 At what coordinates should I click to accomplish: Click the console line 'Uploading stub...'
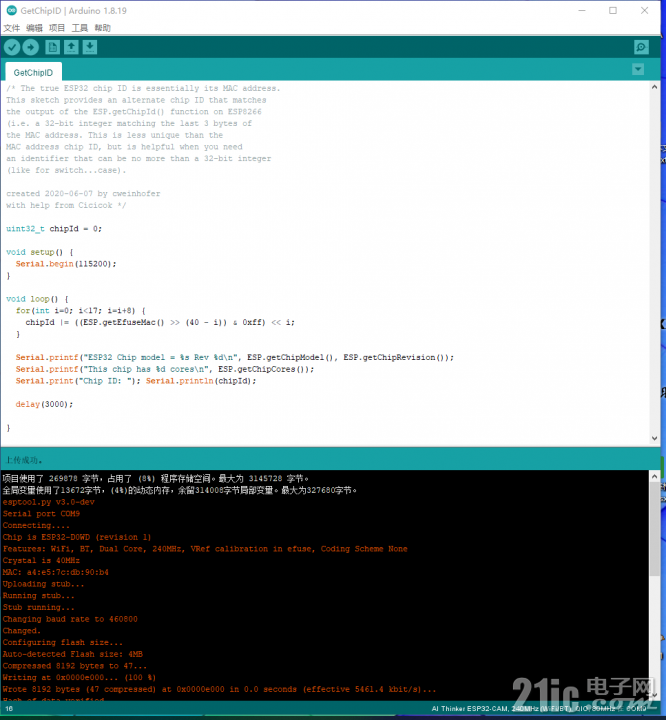click(44, 584)
